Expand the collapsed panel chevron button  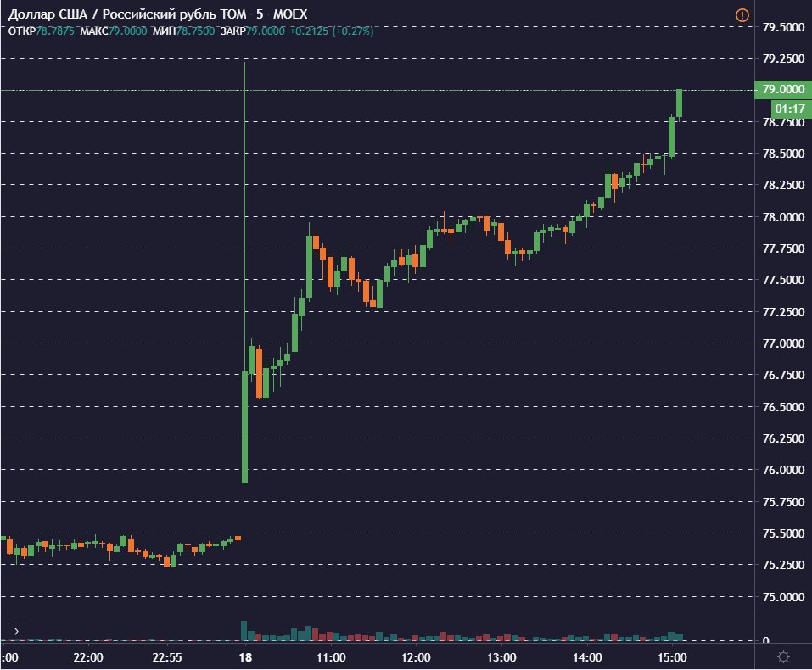pos(17,631)
